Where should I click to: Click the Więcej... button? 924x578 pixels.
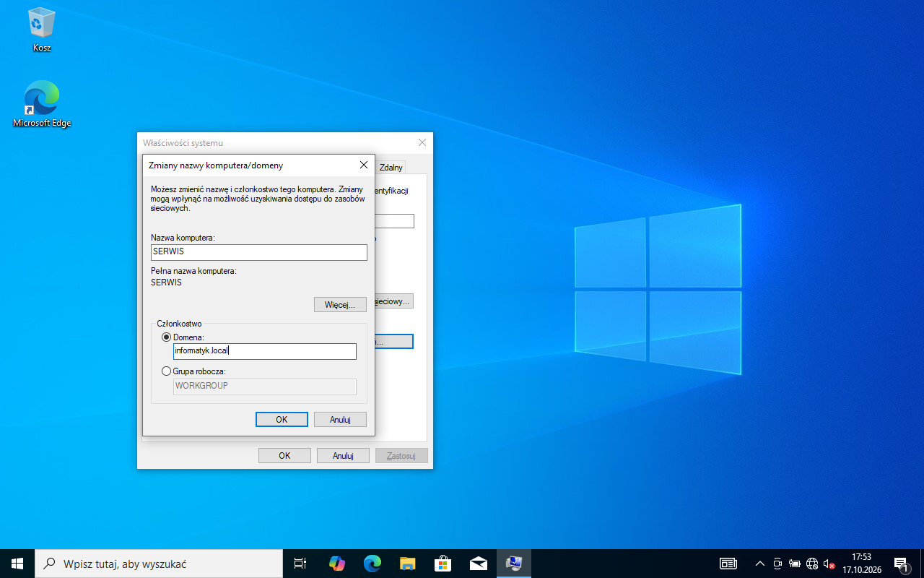pos(340,305)
